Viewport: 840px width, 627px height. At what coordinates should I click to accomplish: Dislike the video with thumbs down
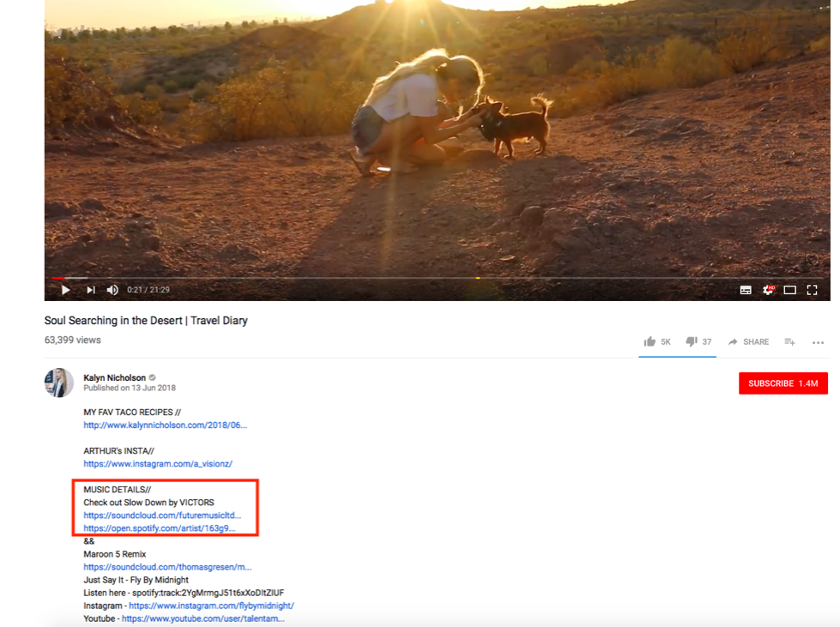(698, 341)
